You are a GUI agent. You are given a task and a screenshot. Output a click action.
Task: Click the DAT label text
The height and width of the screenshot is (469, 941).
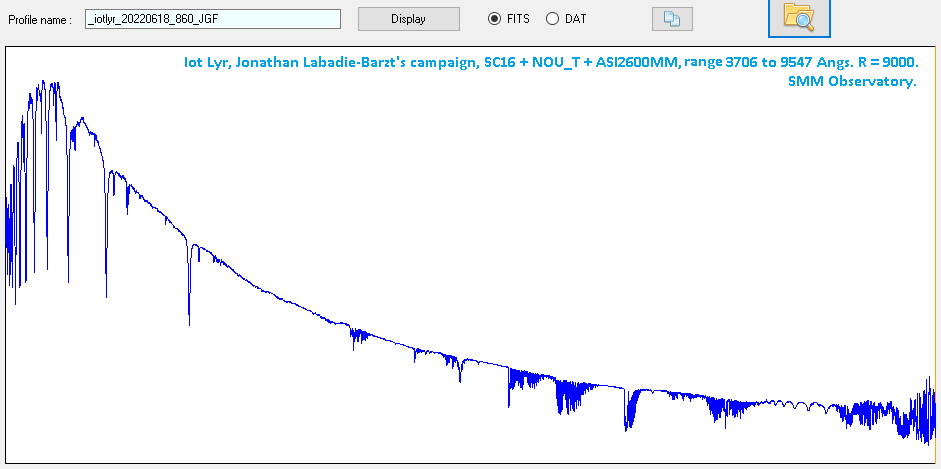[576, 19]
